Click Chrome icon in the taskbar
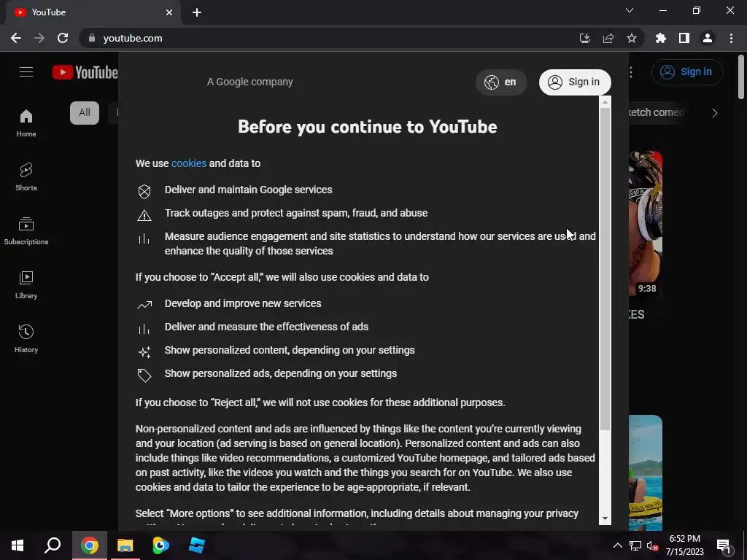 (90, 545)
